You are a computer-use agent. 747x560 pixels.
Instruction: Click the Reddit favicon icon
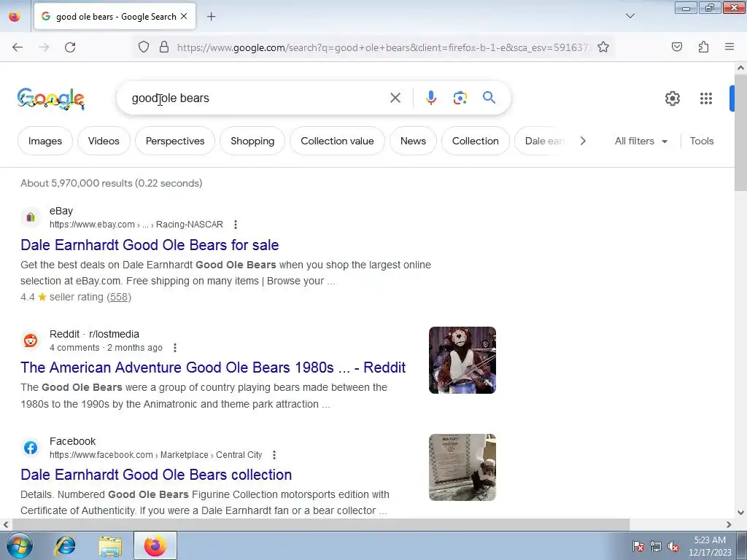click(x=31, y=341)
